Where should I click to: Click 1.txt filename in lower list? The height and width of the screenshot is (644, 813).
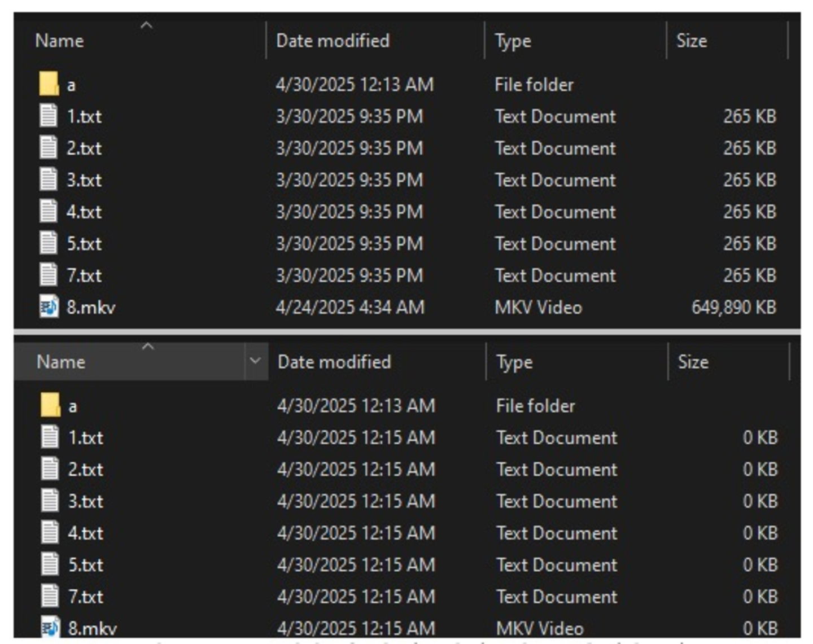click(x=86, y=437)
